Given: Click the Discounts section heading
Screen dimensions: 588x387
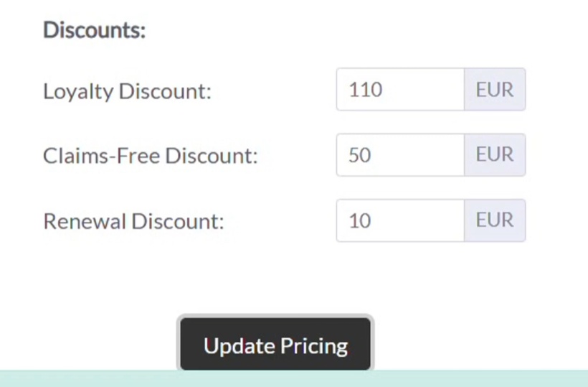Looking at the screenshot, I should tap(95, 29).
